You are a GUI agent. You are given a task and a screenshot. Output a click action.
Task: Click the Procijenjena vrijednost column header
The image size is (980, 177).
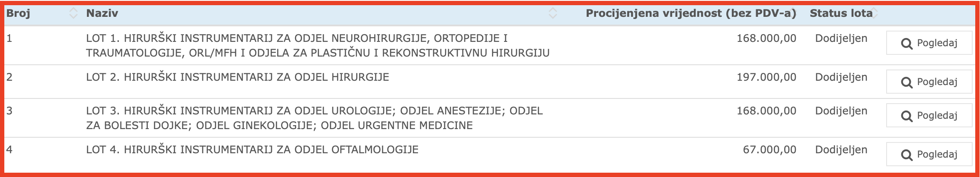[691, 13]
